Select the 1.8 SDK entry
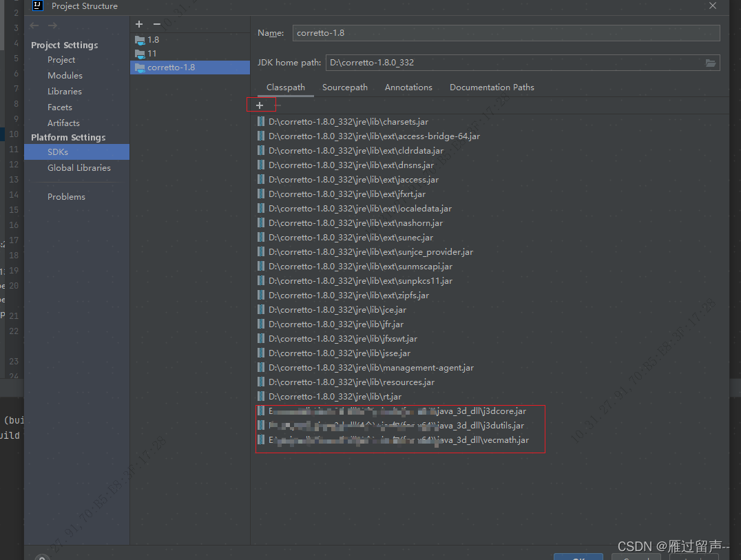 click(x=190, y=40)
